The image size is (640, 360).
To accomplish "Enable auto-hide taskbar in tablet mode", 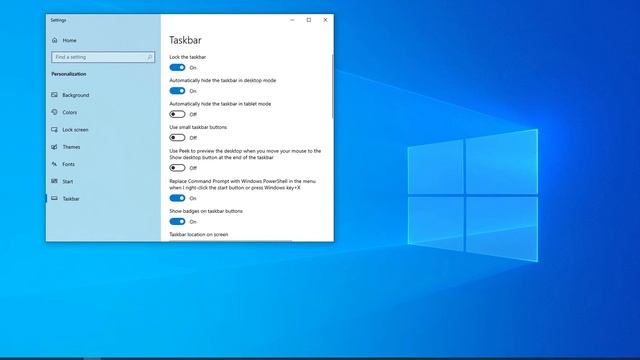I will pyautogui.click(x=177, y=114).
